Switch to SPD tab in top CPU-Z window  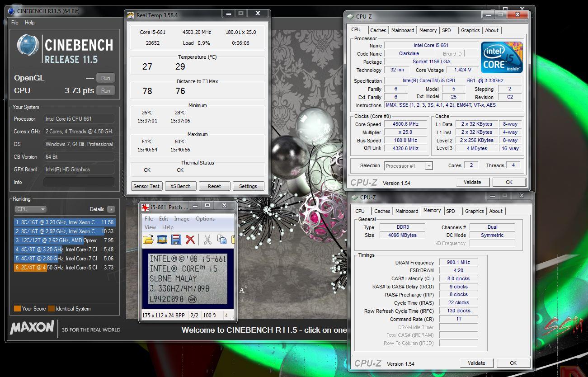pyautogui.click(x=447, y=30)
